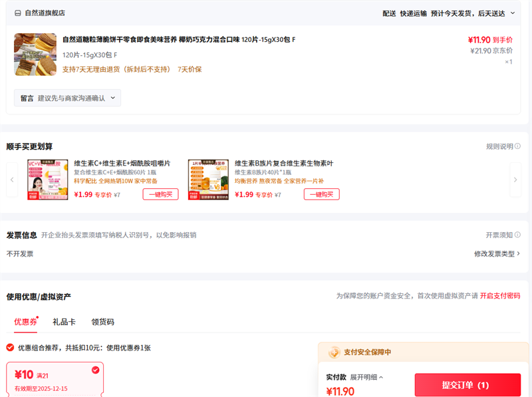This screenshot has width=532, height=397.
Task: Select the 优惠券 tab
Action: 25,322
